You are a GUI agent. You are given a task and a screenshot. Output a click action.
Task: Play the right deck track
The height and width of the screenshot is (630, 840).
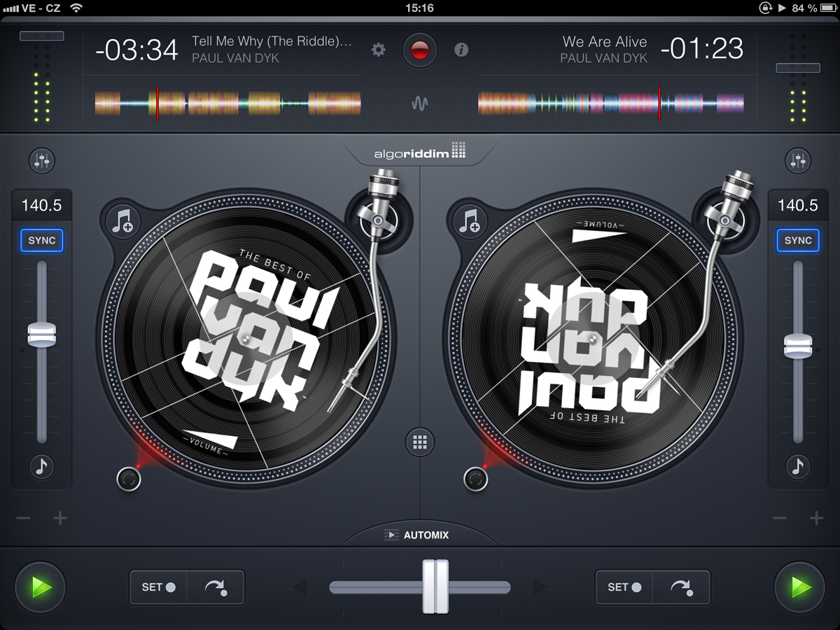799,587
